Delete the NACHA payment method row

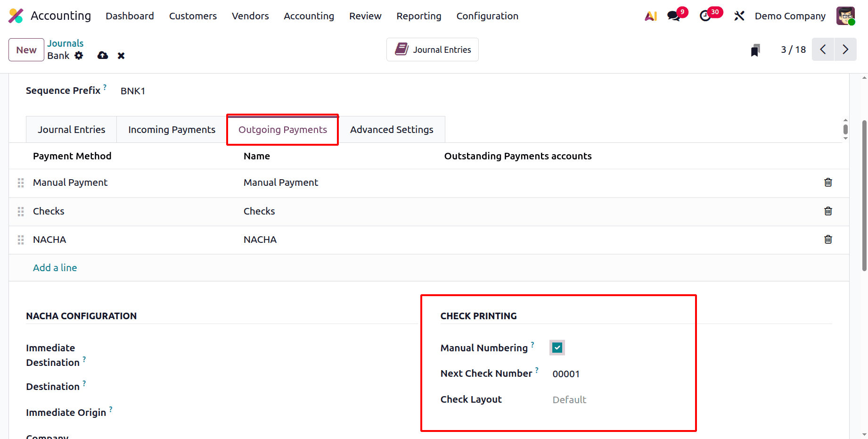[x=828, y=240]
